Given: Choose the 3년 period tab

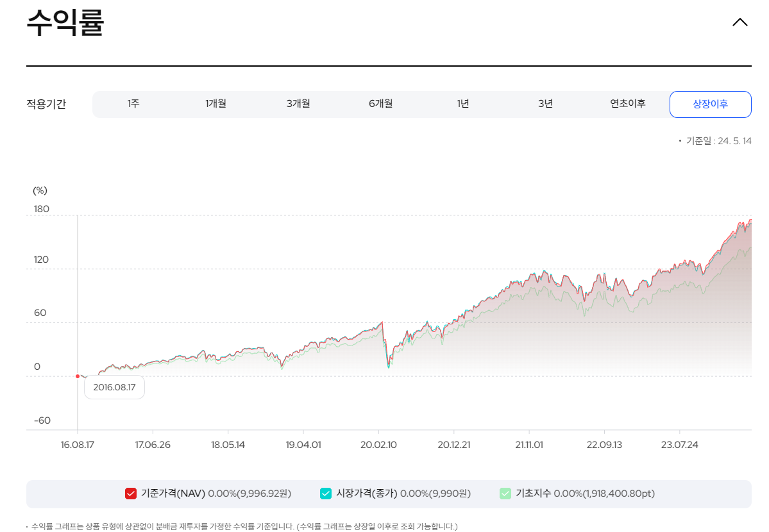Looking at the screenshot, I should click(x=545, y=104).
